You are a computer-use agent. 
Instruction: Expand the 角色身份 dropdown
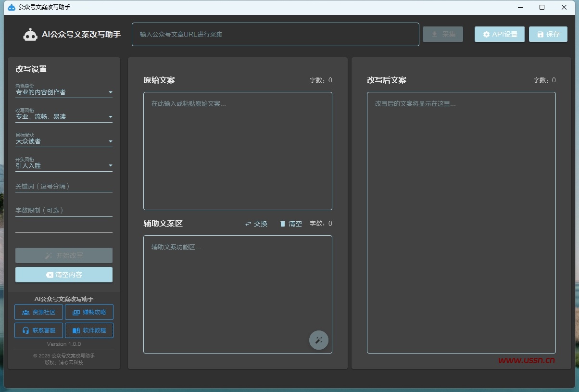(x=64, y=92)
